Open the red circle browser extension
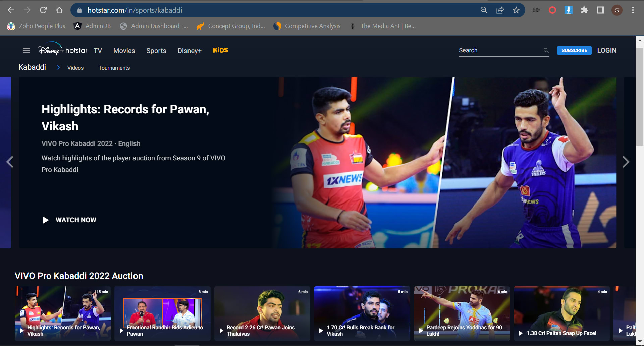The width and height of the screenshot is (644, 346). [552, 10]
